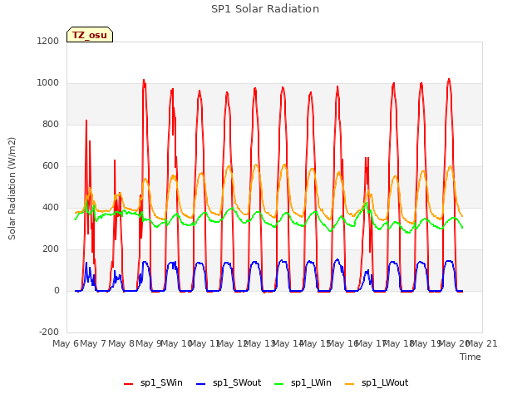Click the sp1_SWin legend label
Screen dimensions: 532x399
161,382
